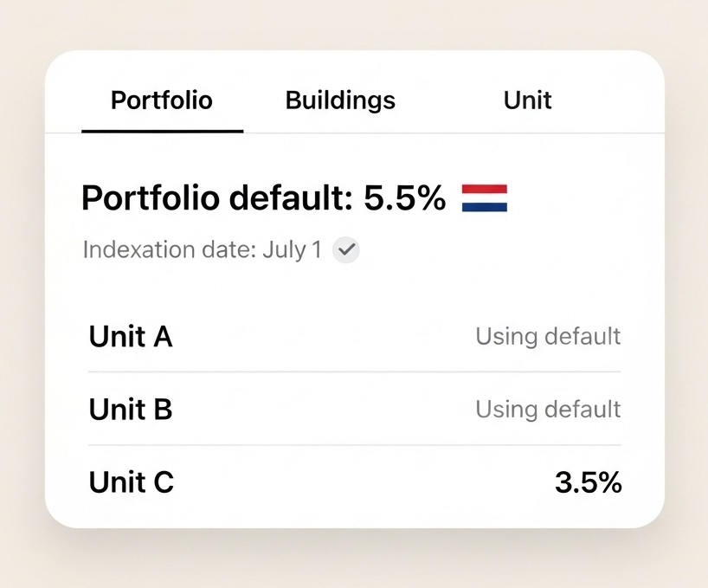Screen dimensions: 708x588
Task: Click Unit A's Using default status
Action: tap(548, 336)
